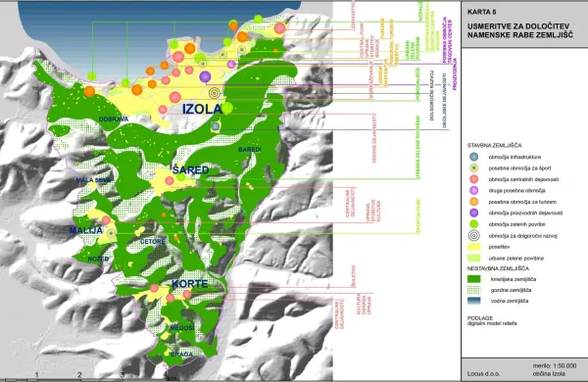
Task: Click the BAREDI place label
Action: [x=250, y=150]
